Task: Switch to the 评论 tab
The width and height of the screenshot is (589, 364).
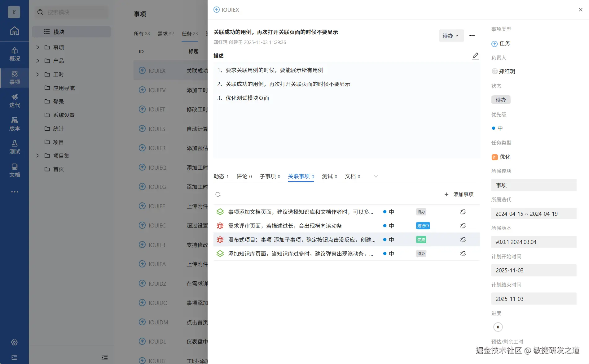Action: 244,176
